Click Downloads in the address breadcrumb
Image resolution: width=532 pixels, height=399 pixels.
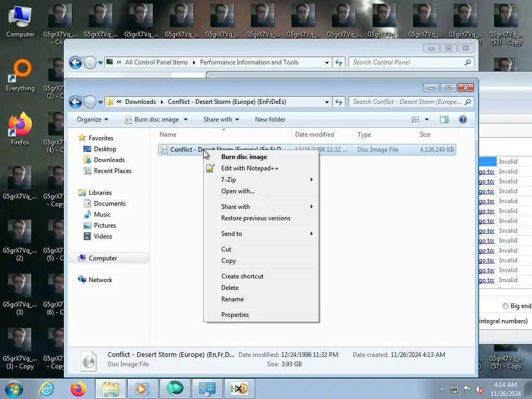coord(140,102)
